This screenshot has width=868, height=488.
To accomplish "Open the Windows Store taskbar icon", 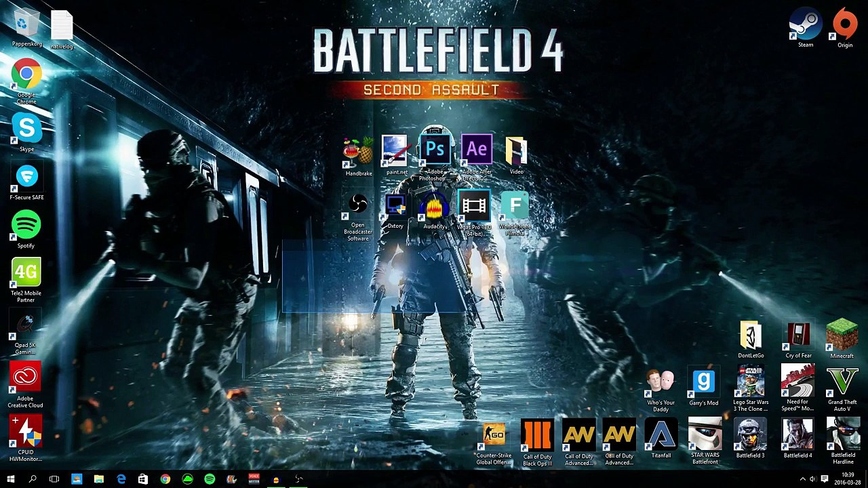I will (x=143, y=479).
